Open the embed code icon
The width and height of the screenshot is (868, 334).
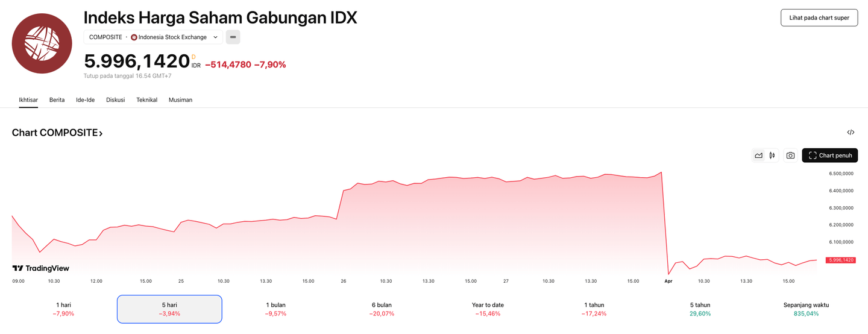point(851,133)
